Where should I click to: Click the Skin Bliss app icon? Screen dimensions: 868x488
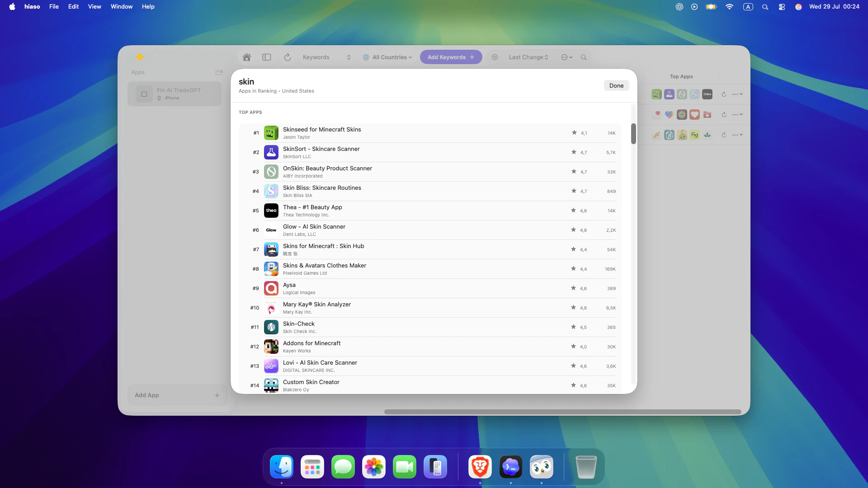tap(271, 192)
